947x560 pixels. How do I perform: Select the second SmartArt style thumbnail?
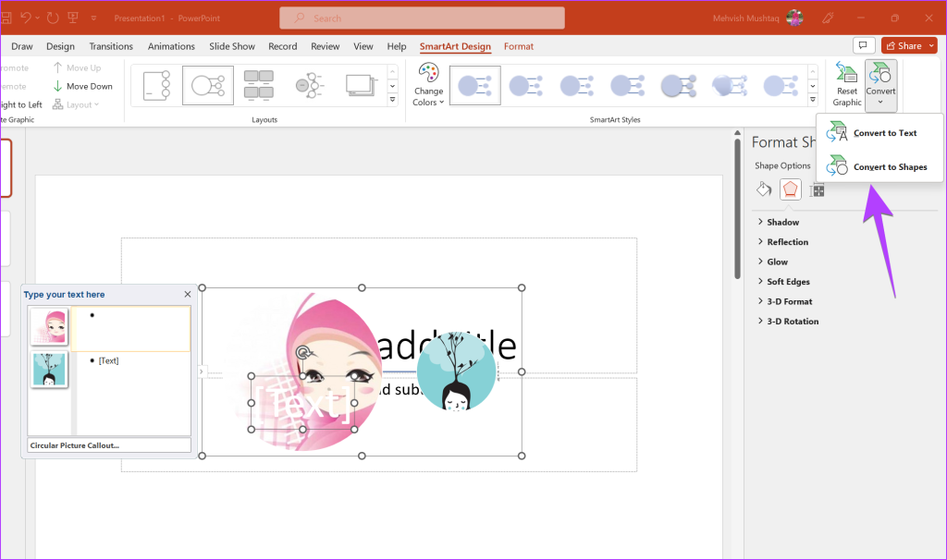point(526,85)
